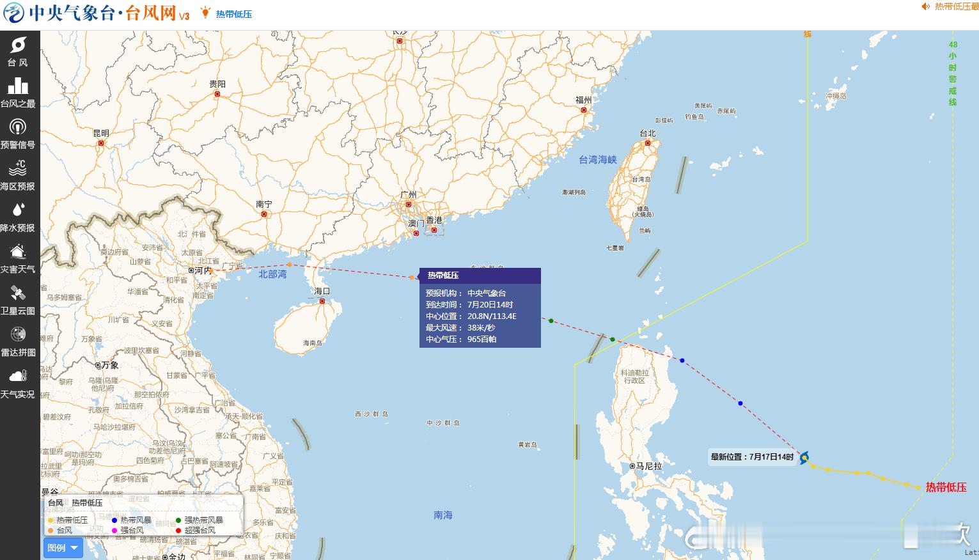Select blue forecast point nearest current position
The width and height of the screenshot is (979, 560).
740,403
